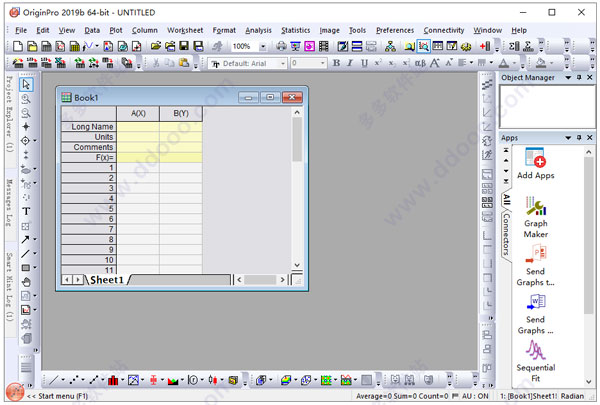Open the Statistics menu
This screenshot has height=405, width=600.
pos(295,30)
